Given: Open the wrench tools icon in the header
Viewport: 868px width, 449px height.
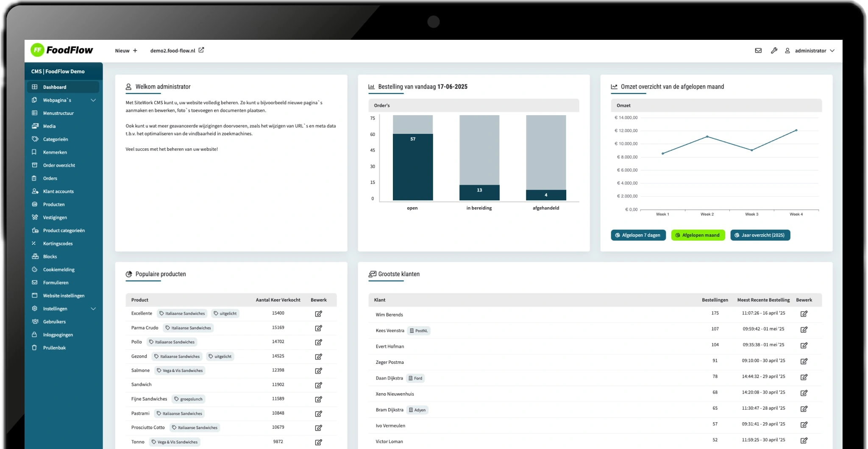Looking at the screenshot, I should 775,50.
